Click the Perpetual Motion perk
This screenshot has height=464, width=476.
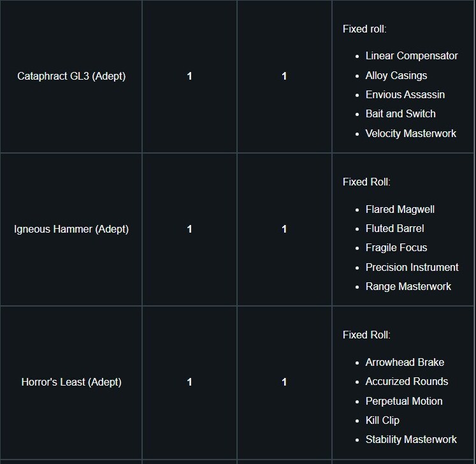(x=404, y=401)
